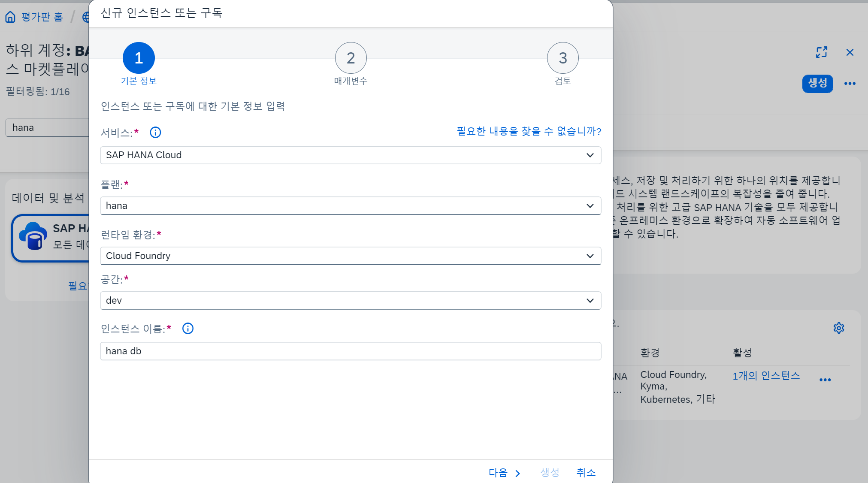This screenshot has width=868, height=483.
Task: Close the side panel with X icon
Action: (x=850, y=52)
